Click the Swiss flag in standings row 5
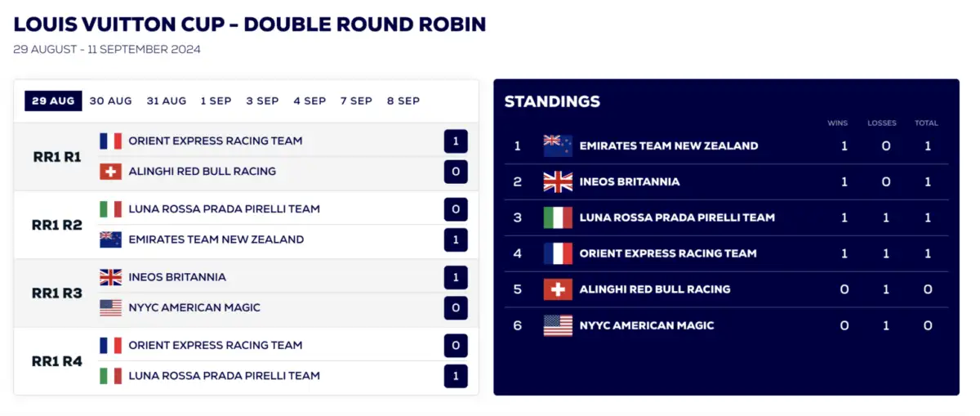The width and height of the screenshot is (980, 416). pos(558,289)
